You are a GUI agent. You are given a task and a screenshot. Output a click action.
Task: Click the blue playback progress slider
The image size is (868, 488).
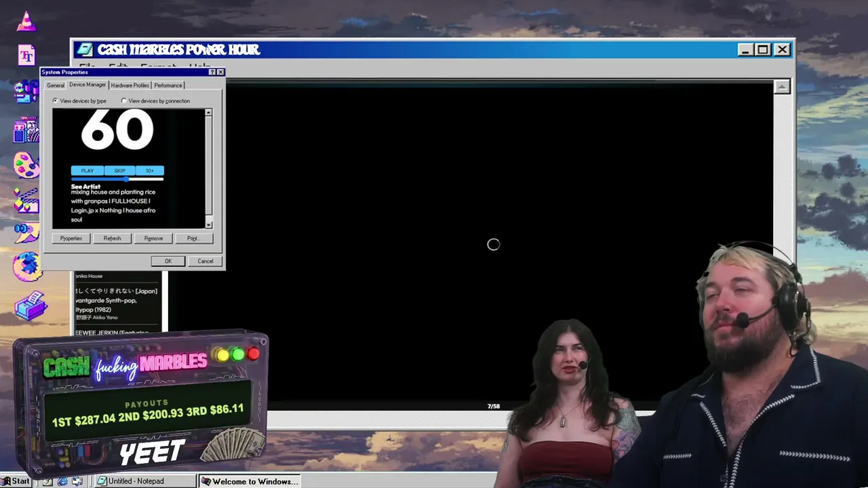click(117, 179)
